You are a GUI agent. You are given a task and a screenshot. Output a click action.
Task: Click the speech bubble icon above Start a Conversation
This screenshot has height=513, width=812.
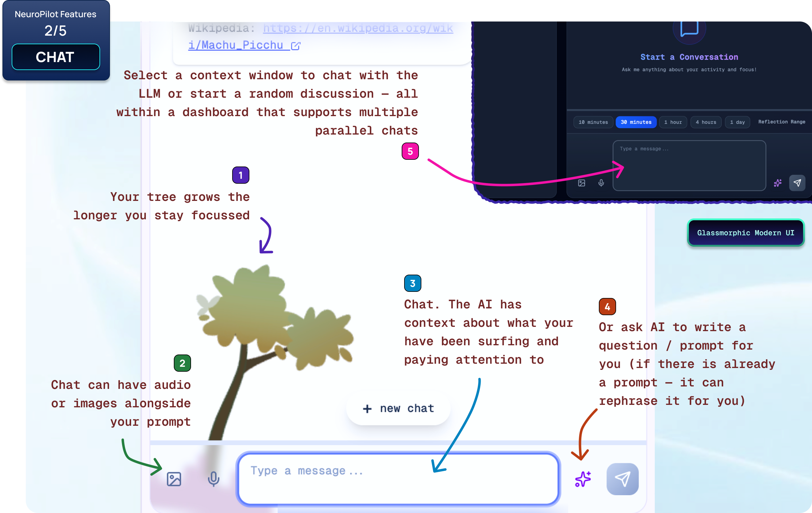[689, 29]
